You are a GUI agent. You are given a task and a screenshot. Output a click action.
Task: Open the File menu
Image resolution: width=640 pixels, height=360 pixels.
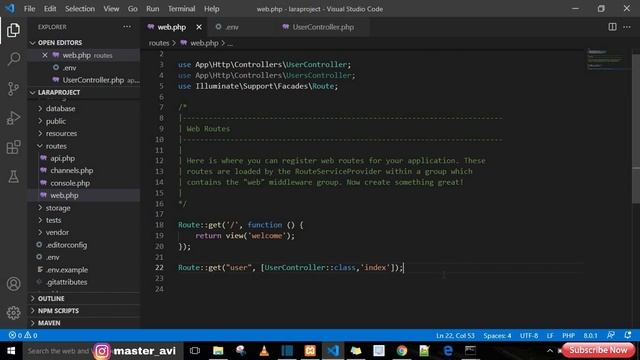pyautogui.click(x=29, y=9)
